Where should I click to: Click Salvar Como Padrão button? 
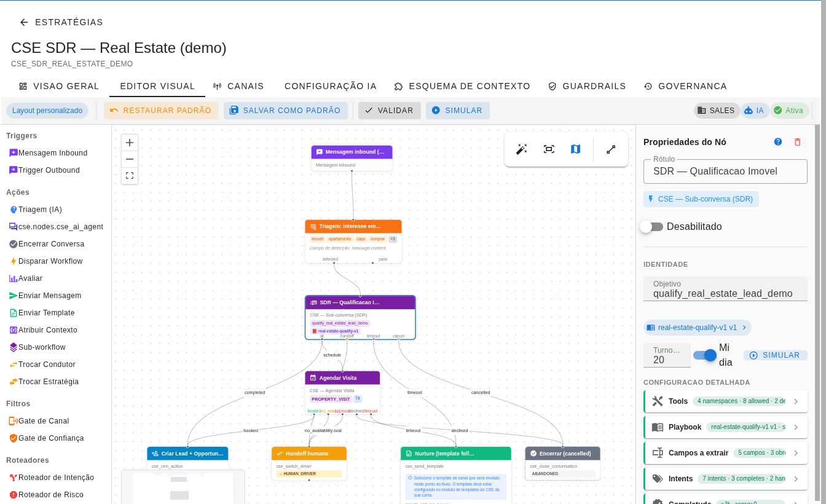286,111
